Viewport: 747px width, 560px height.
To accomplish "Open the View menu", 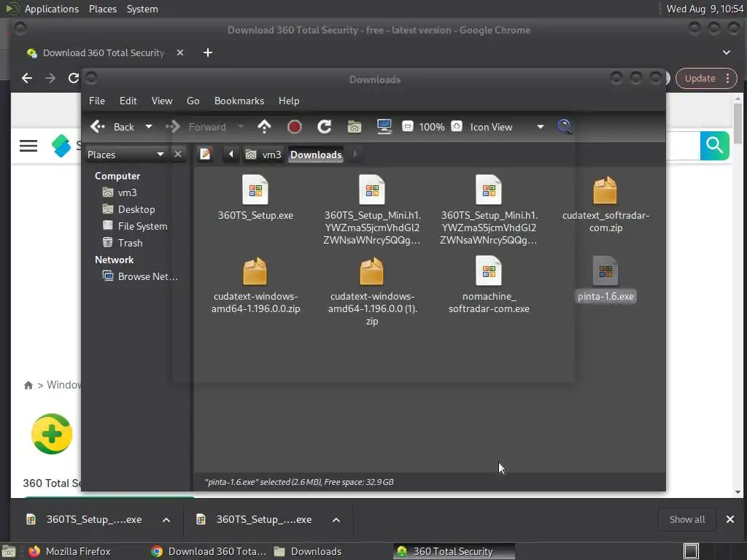I will [162, 101].
